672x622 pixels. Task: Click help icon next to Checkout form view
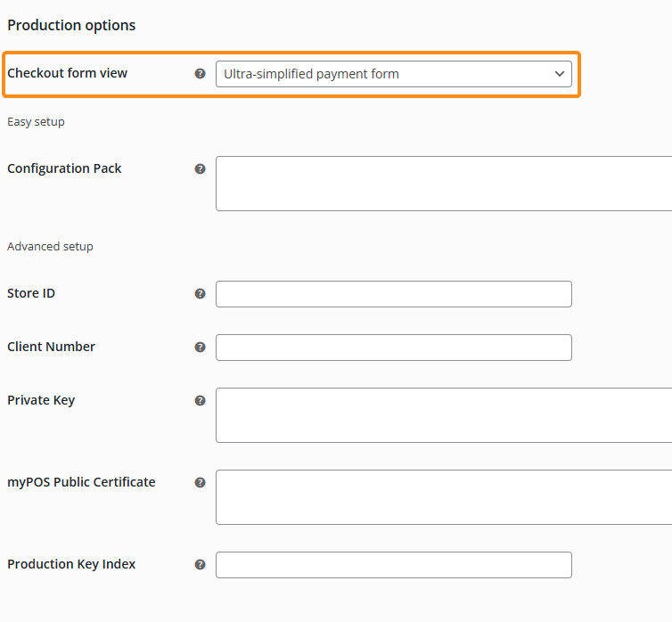click(x=200, y=74)
